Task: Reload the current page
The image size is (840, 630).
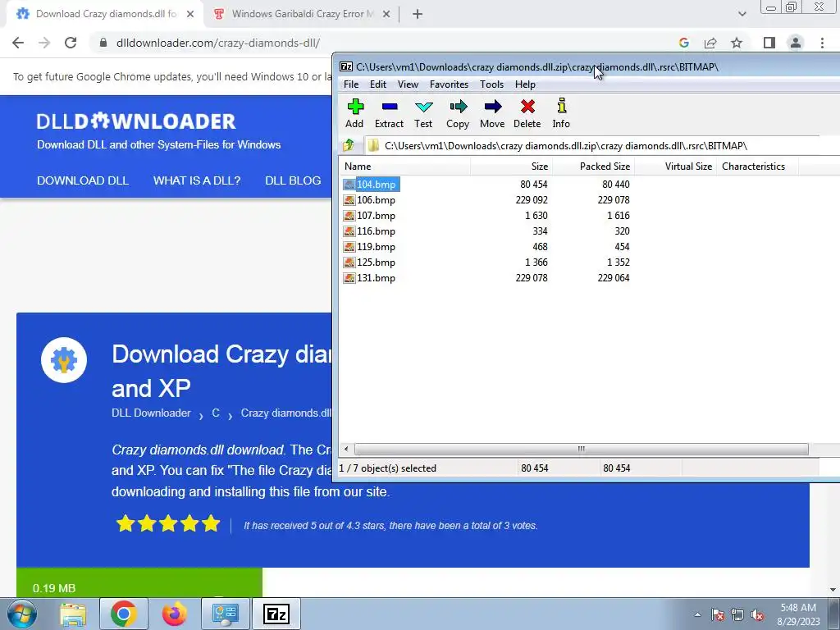Action: tap(71, 43)
